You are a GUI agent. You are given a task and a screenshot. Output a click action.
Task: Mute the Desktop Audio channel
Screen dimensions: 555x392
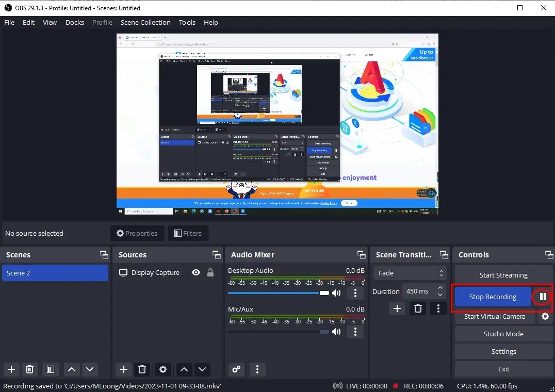(x=336, y=292)
